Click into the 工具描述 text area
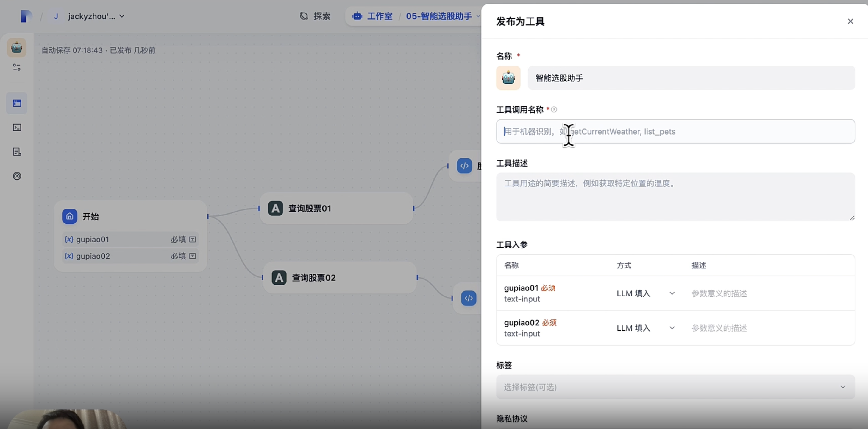868x429 pixels. 675,197
